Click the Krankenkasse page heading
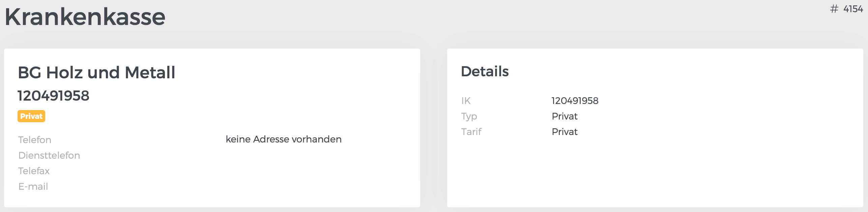This screenshot has height=212, width=868. [x=84, y=16]
